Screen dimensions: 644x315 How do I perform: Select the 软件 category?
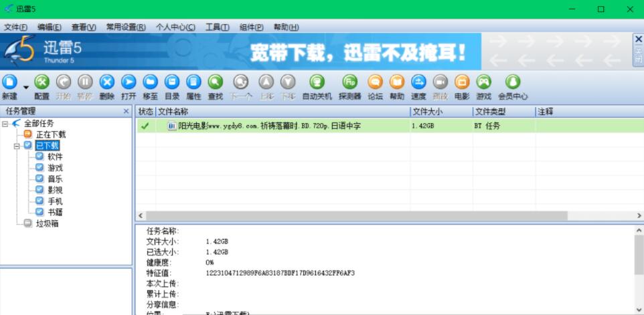(x=55, y=156)
